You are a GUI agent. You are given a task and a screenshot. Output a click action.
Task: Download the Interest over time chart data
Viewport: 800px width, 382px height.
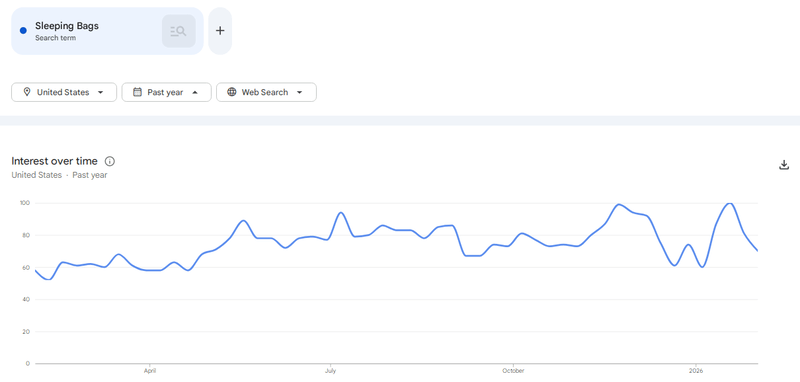(x=784, y=165)
